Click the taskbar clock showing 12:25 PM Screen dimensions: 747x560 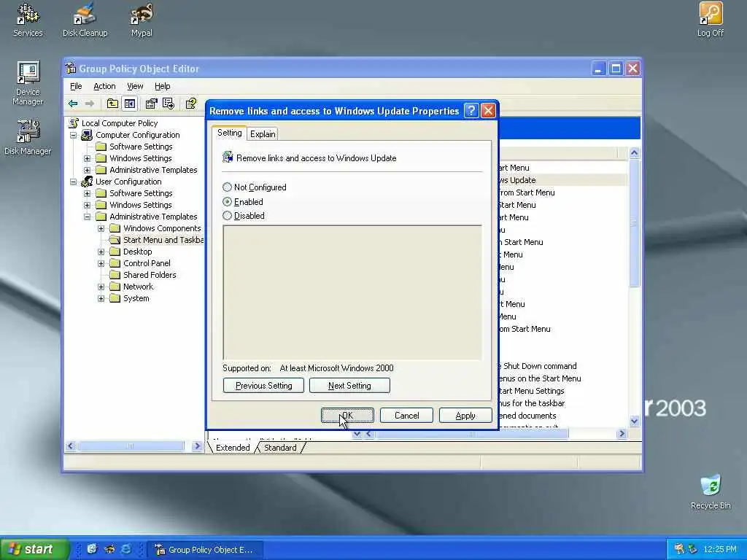point(720,549)
